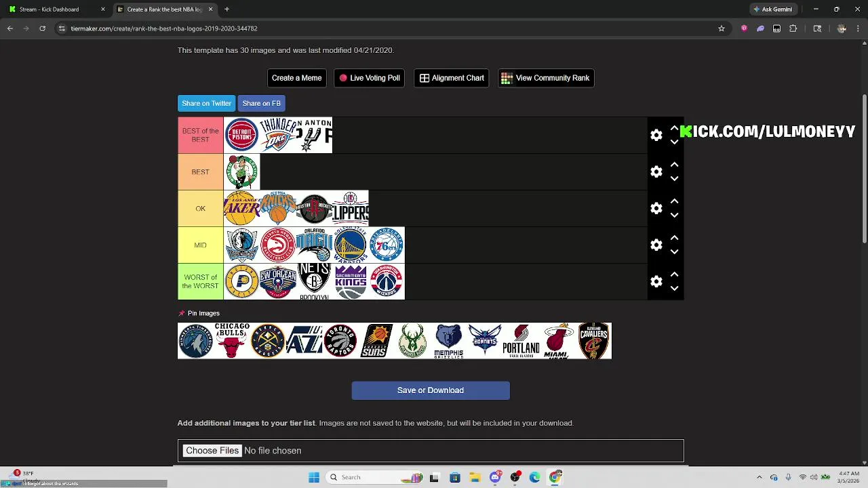Click the Create a Meme button
The height and width of the screenshot is (488, 868).
296,78
